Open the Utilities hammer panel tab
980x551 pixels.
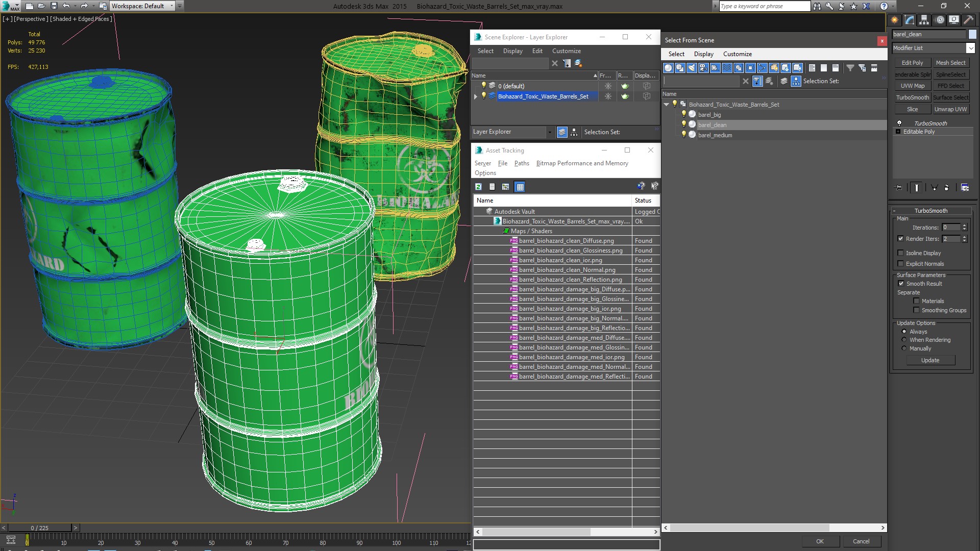click(968, 20)
